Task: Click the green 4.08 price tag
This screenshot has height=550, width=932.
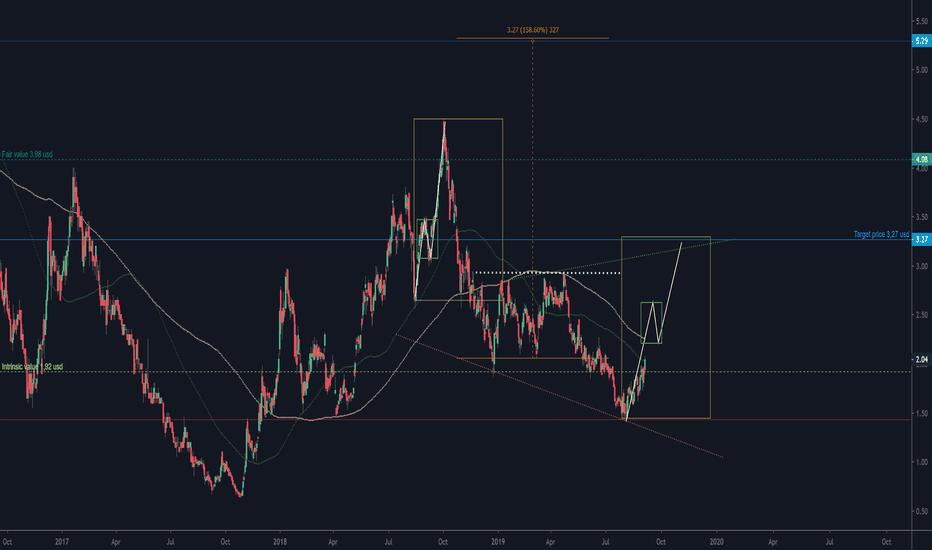Action: click(x=921, y=159)
